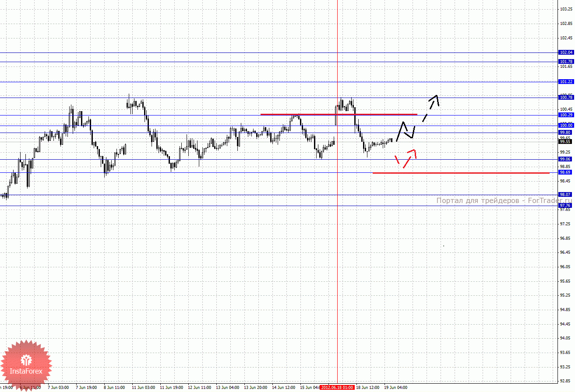Screen dimensions: 575x392
Task: Select the 11 Jun 03:00 time label
Action: (x=144, y=388)
